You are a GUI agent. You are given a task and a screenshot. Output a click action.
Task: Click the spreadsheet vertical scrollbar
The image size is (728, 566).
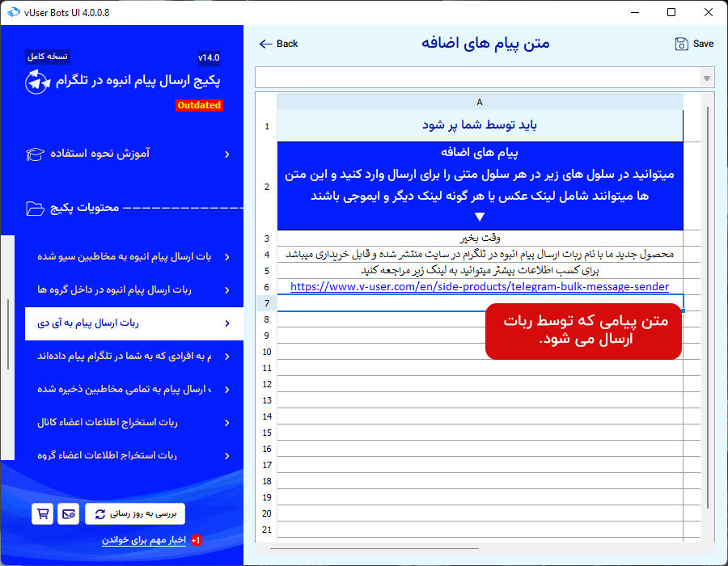(x=708, y=307)
